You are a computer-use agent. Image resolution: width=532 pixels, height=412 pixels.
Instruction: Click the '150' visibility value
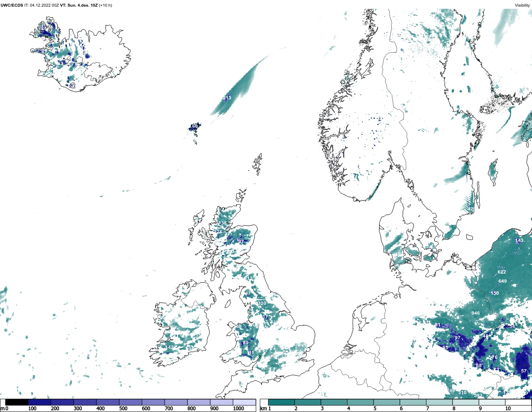click(495, 293)
